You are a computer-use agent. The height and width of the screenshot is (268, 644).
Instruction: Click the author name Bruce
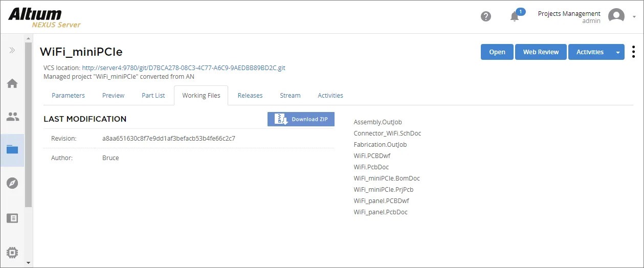click(110, 158)
